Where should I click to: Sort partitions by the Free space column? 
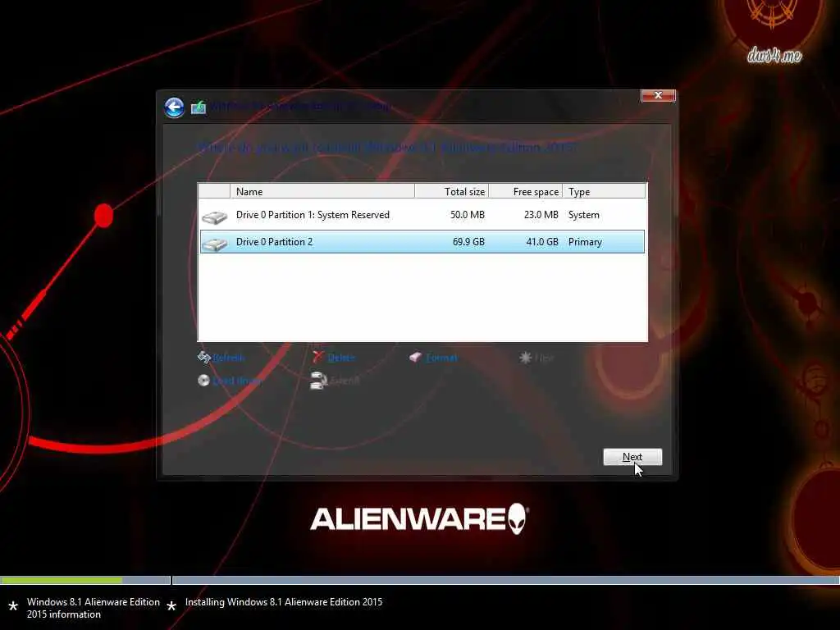526,191
